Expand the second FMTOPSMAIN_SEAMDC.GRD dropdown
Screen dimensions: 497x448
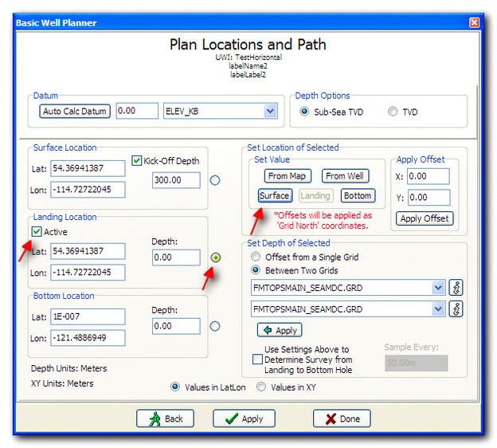(x=437, y=308)
